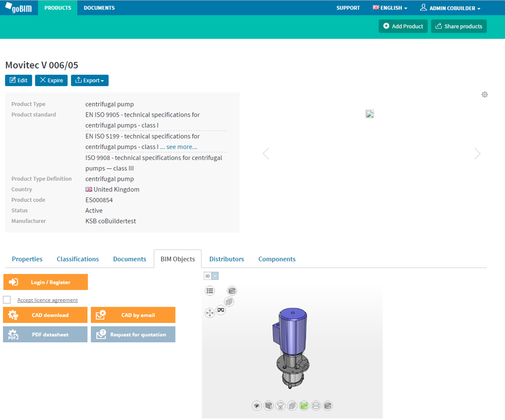Open the Admin Cobuilder account menu

click(450, 8)
